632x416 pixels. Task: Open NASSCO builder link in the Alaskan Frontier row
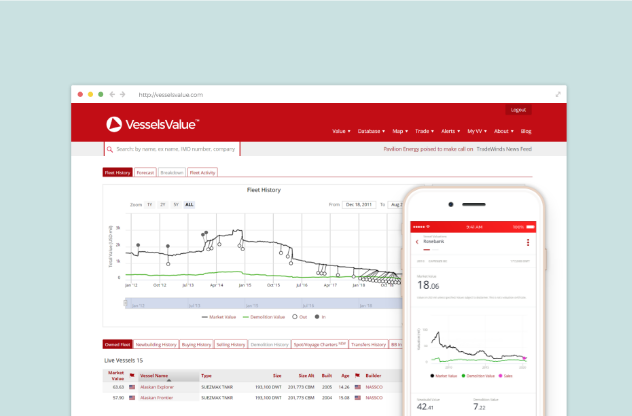[x=374, y=397]
